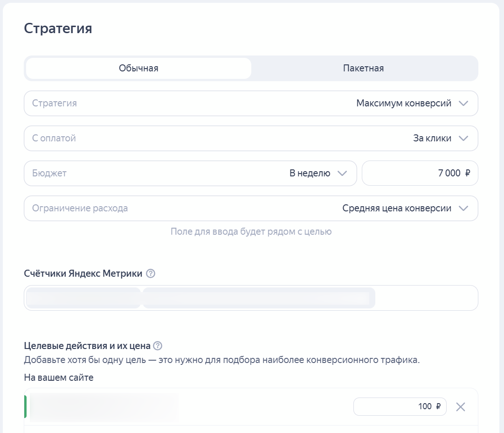
Task: Click chevron arrow beside За клики
Action: tap(463, 139)
